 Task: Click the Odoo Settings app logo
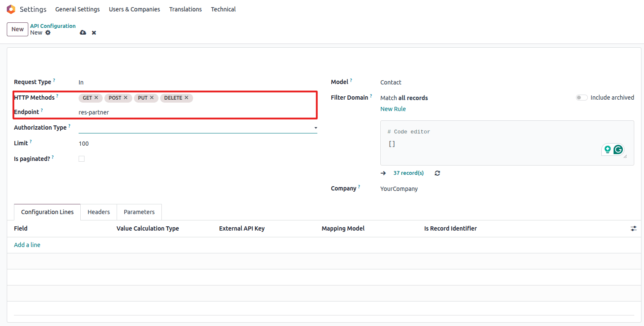click(11, 9)
